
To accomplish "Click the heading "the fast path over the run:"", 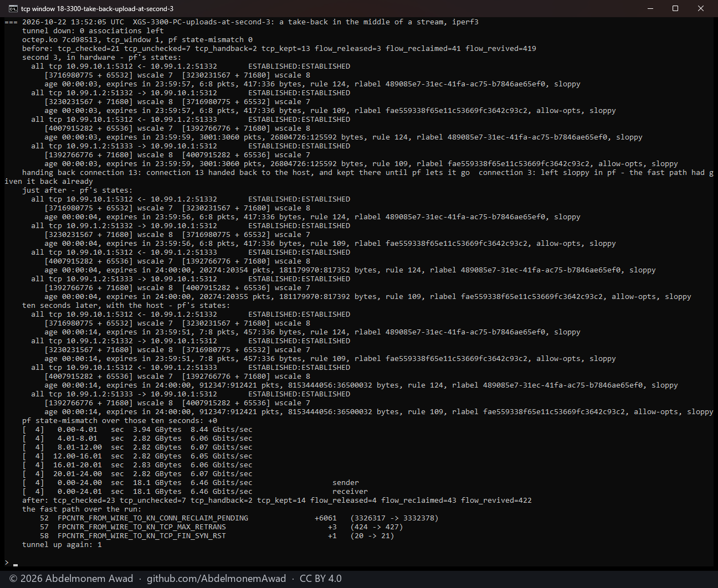I will [x=82, y=509].
